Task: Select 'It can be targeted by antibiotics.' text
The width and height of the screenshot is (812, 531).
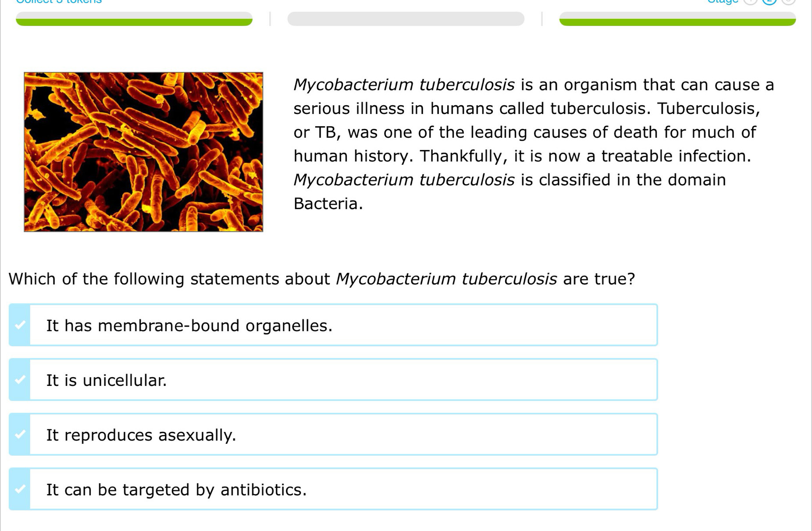Action: 176,490
